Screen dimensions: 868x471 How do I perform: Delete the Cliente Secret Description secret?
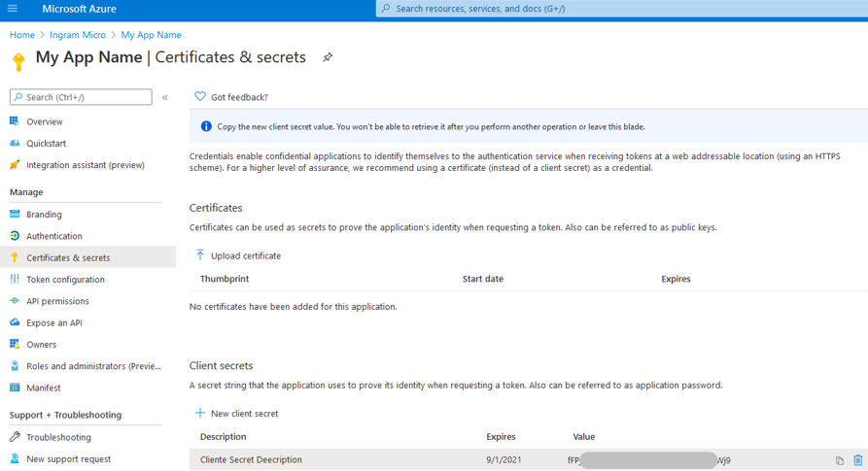(858, 459)
